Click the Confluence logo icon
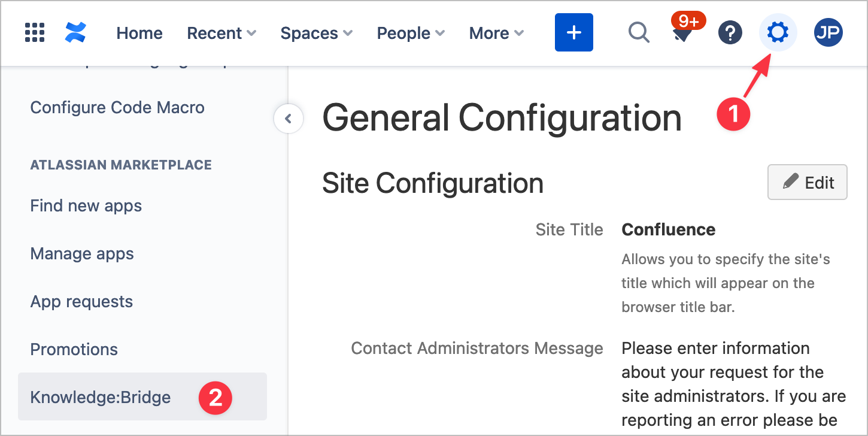 pos(76,32)
